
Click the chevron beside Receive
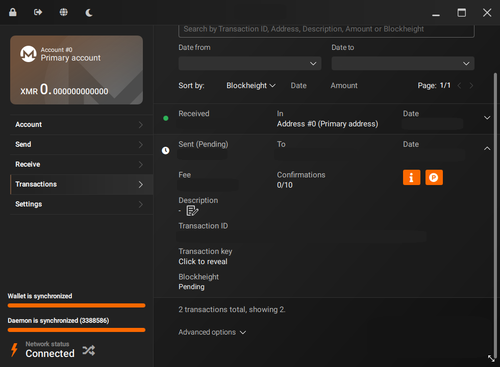click(x=141, y=165)
